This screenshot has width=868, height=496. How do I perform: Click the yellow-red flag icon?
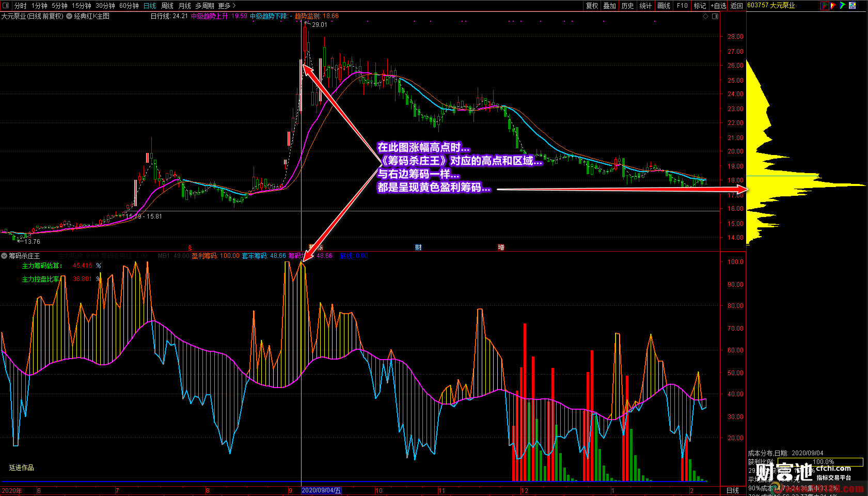point(833,6)
